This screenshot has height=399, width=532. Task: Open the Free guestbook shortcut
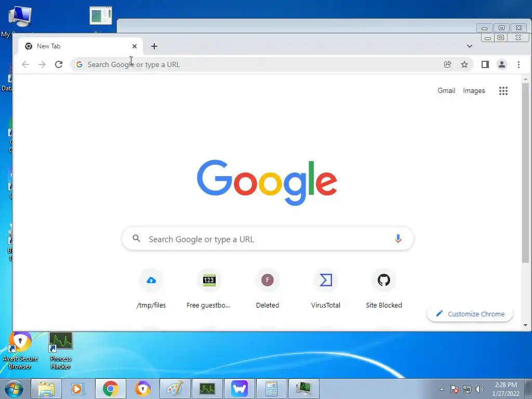[209, 288]
